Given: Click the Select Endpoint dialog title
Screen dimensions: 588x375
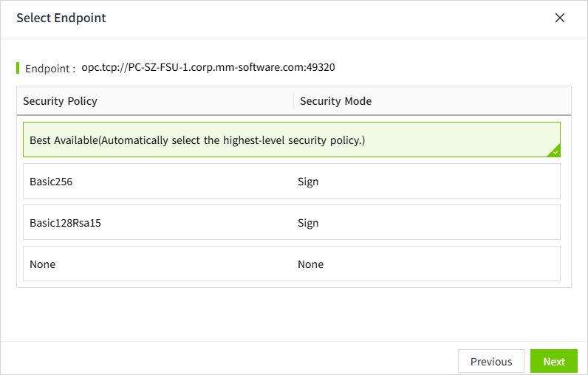Looking at the screenshot, I should point(61,18).
